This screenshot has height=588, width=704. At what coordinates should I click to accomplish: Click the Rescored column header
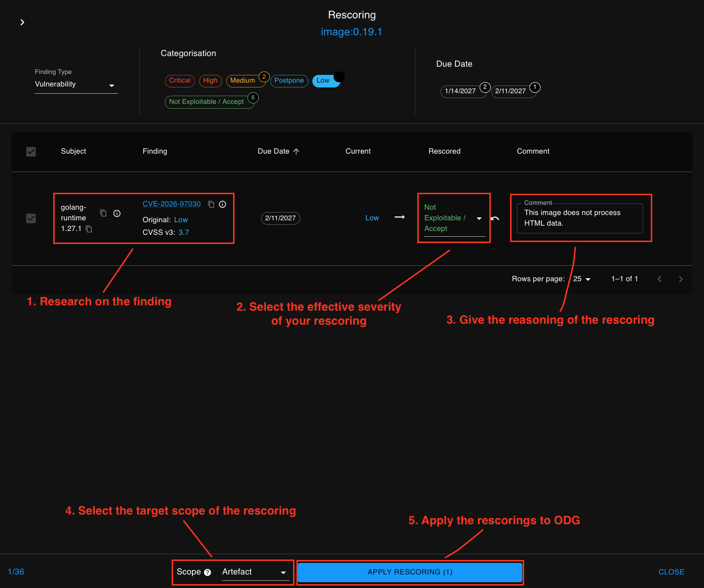point(444,151)
